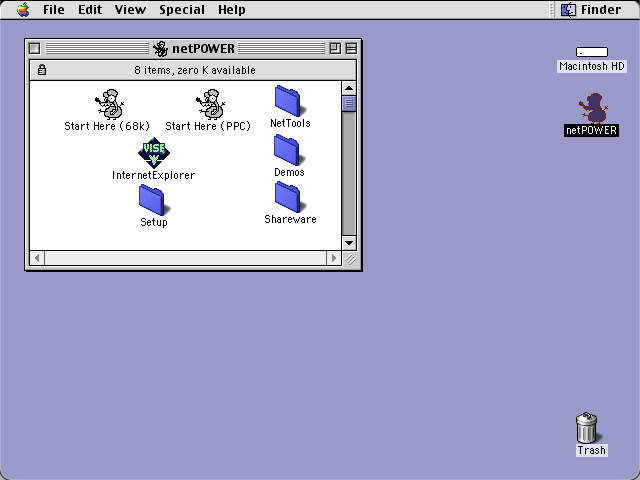Click the 'Setup' folder name label
Viewport: 640px width, 480px height.
point(154,222)
